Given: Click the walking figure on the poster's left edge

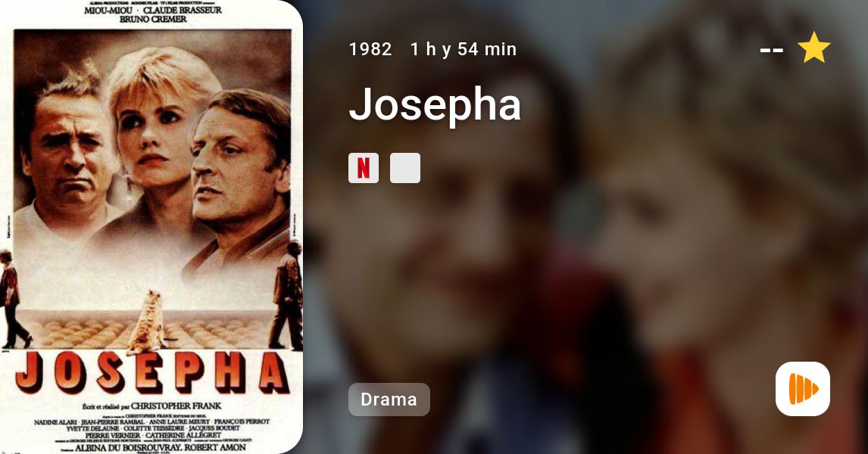Looking at the screenshot, I should (x=14, y=299).
